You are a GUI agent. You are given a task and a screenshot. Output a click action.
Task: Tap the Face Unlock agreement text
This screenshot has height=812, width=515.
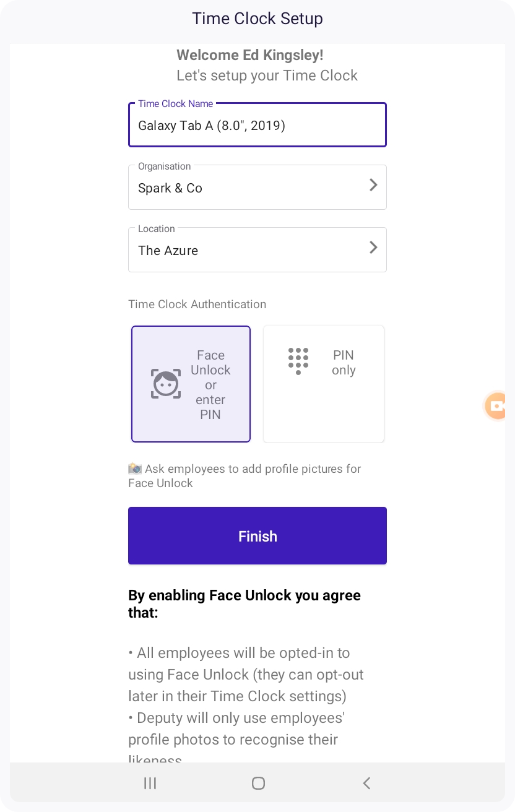244,604
